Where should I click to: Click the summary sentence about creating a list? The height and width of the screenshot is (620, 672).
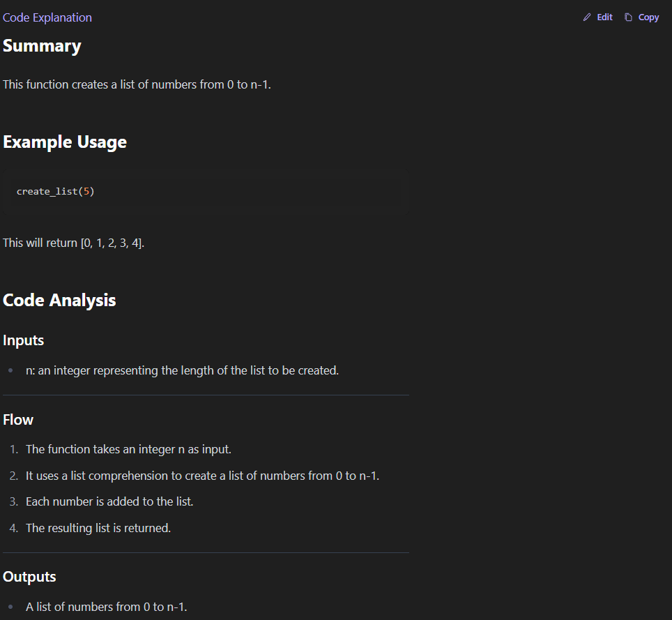(x=136, y=85)
